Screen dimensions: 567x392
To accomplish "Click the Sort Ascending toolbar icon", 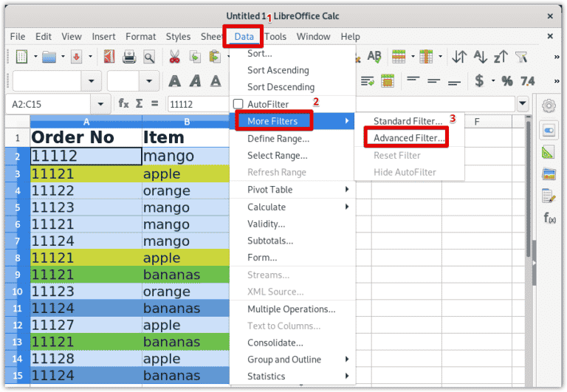I will [x=480, y=57].
